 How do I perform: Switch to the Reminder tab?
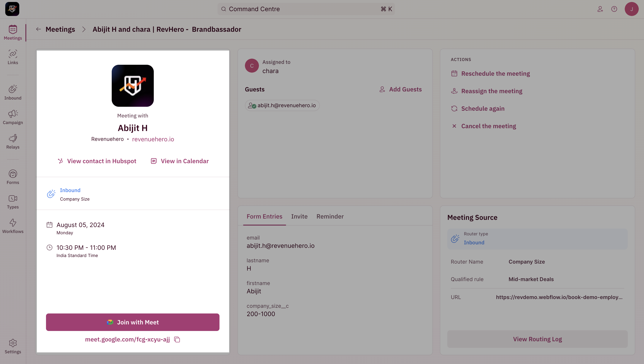pos(330,217)
